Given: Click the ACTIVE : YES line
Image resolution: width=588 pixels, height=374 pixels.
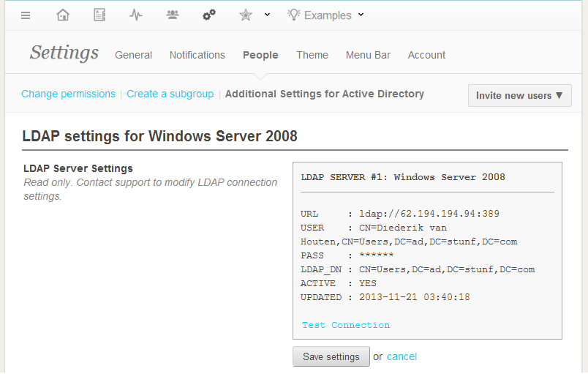Looking at the screenshot, I should point(339,283).
